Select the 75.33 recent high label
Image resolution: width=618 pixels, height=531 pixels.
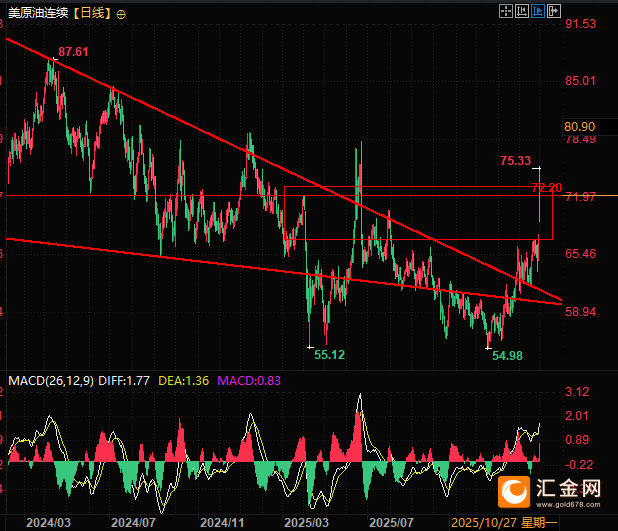[x=516, y=160]
